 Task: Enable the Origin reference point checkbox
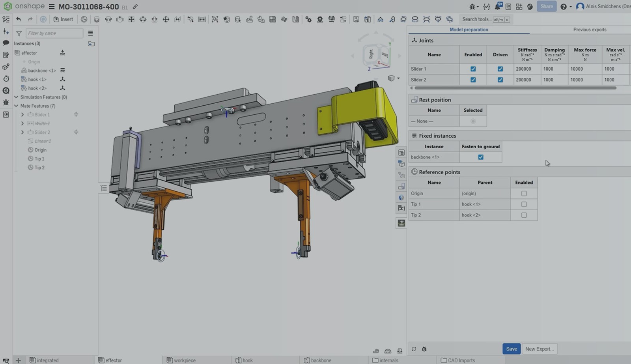pos(524,194)
